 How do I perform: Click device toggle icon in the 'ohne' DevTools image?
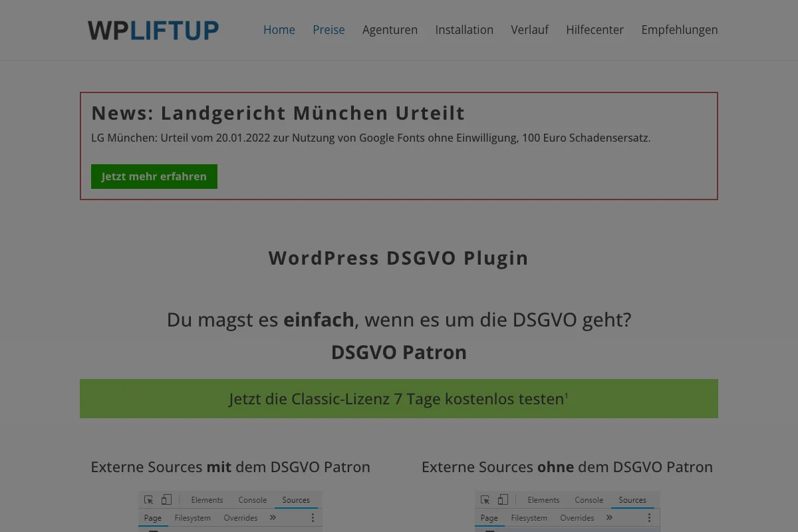point(503,500)
